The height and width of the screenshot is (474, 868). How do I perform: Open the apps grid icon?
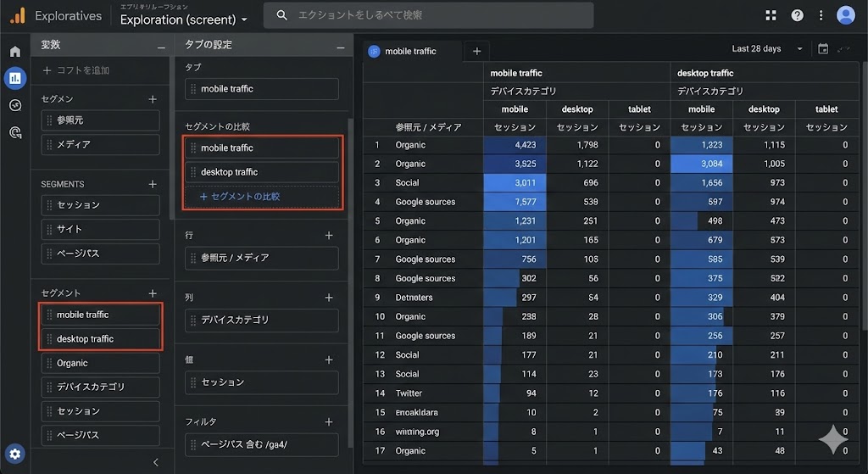pos(771,15)
